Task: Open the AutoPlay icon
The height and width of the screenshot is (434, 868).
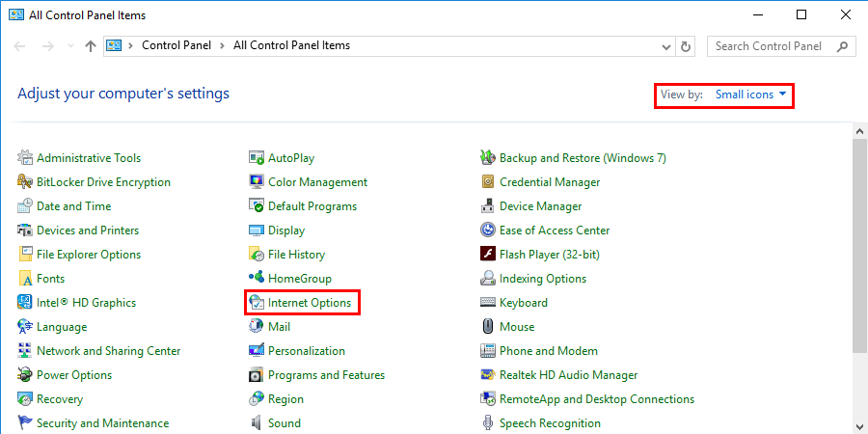Action: pyautogui.click(x=257, y=158)
